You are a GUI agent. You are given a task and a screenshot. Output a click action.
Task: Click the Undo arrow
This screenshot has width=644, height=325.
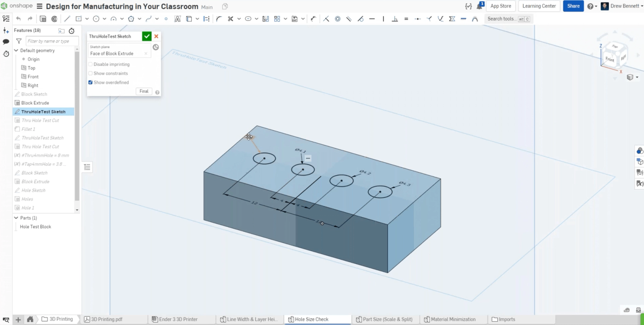(19, 19)
